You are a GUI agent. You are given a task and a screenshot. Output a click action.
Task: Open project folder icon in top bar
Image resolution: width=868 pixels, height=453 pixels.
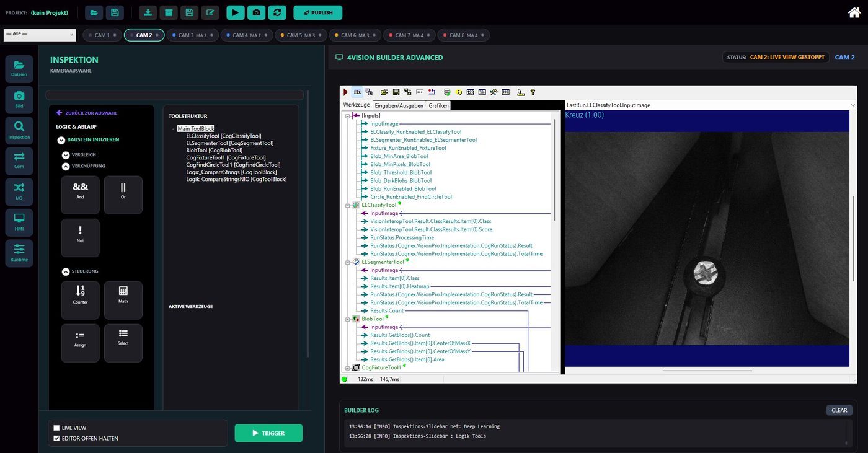94,12
